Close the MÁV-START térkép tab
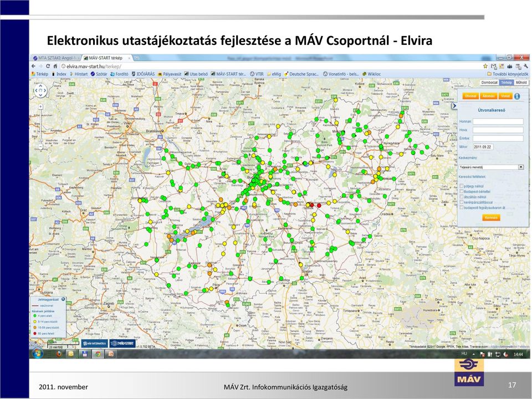This screenshot has height=399, width=532. [x=129, y=58]
